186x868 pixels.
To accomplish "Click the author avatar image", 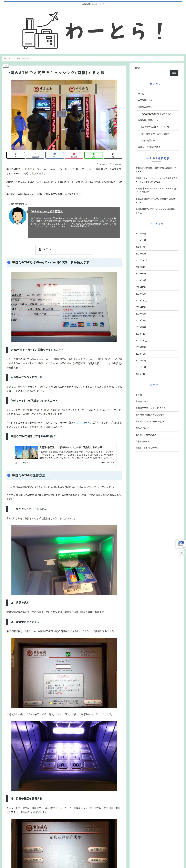I will click(x=18, y=216).
